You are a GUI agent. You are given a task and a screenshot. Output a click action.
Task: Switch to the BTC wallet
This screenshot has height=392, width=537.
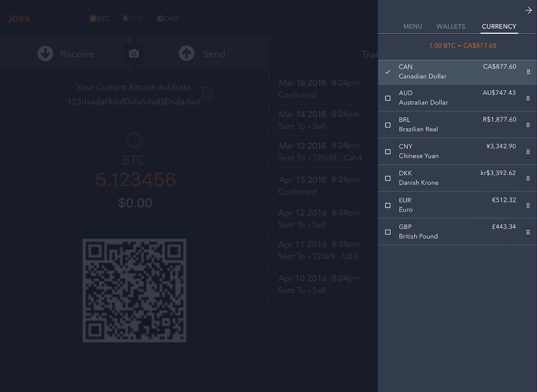[100, 19]
